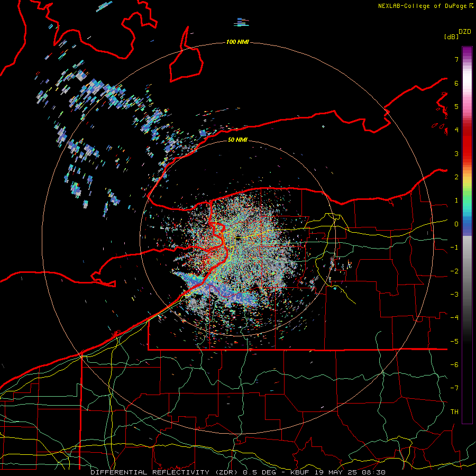Click the 08:30 timestamp in caption
Viewport: 476px width, 476px height.
click(x=374, y=472)
